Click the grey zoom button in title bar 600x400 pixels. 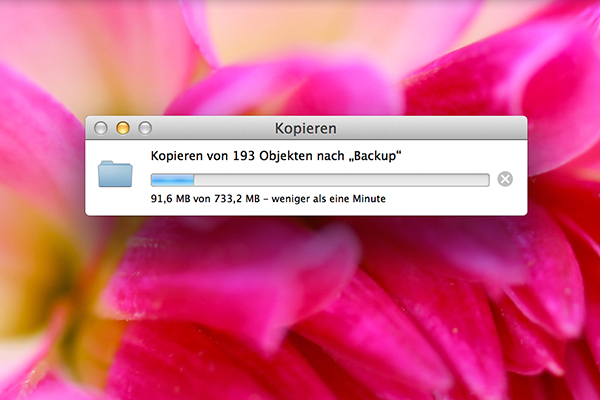pos(145,128)
